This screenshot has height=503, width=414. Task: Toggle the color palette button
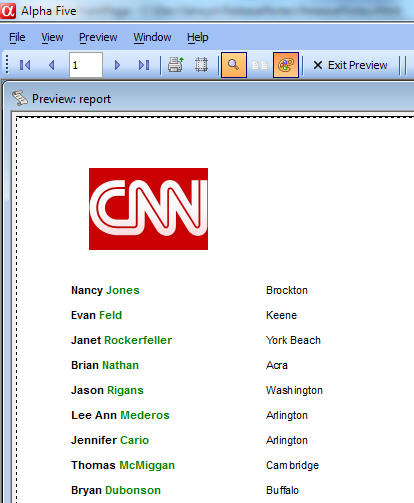(286, 65)
